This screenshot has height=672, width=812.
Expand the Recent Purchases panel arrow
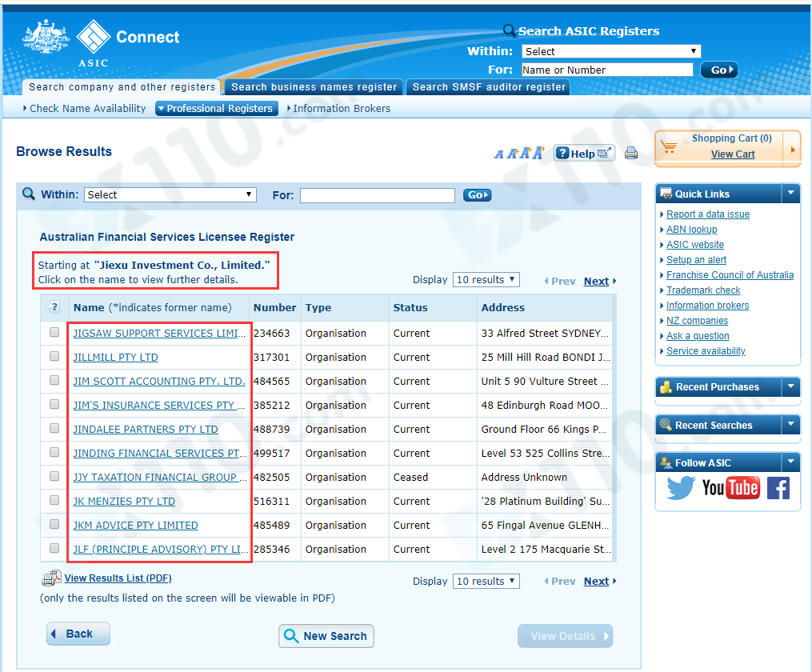(790, 386)
